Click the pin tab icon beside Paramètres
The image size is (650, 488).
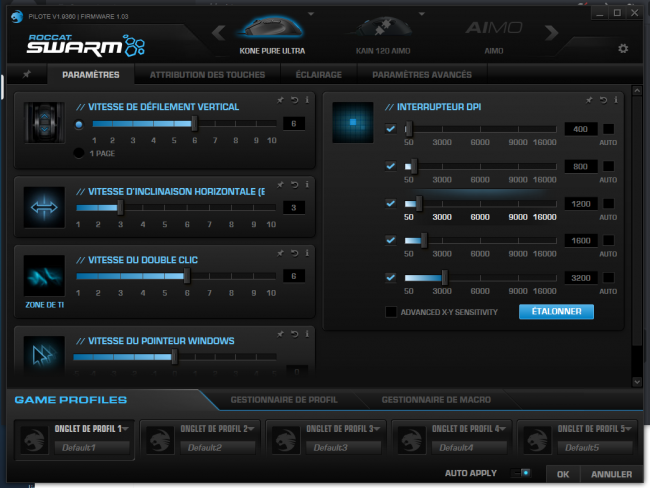coord(27,74)
